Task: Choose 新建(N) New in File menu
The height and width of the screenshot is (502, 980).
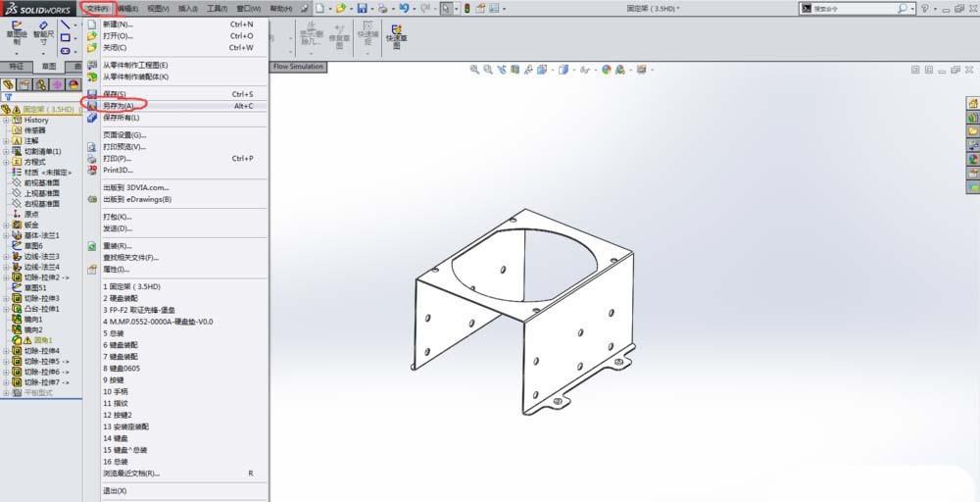Action: tap(177, 25)
